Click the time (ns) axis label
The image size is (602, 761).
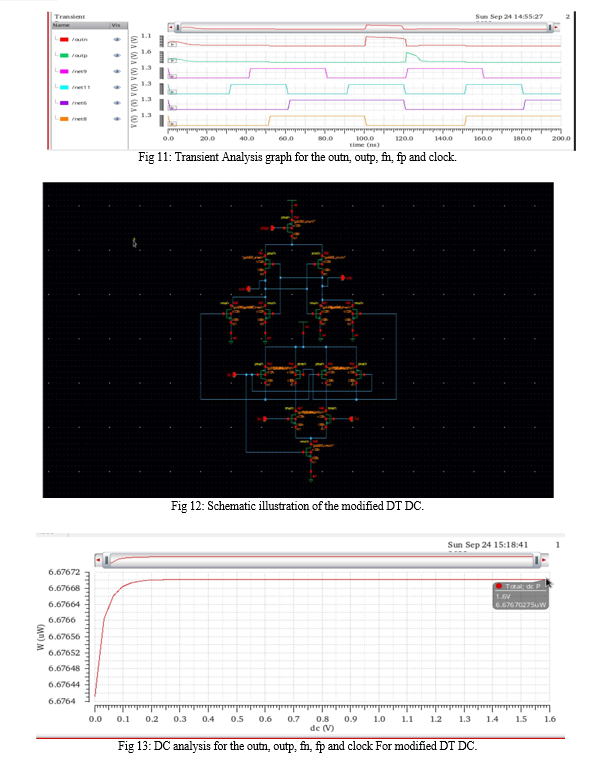364,145
